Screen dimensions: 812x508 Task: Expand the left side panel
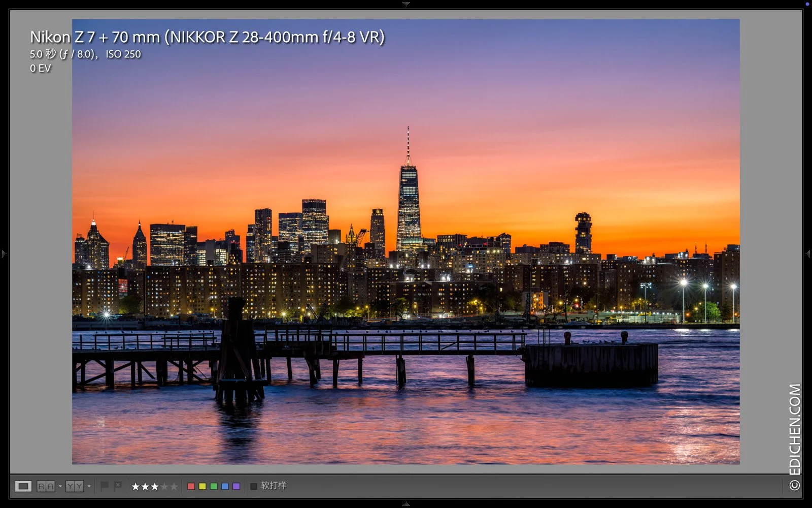click(4, 253)
